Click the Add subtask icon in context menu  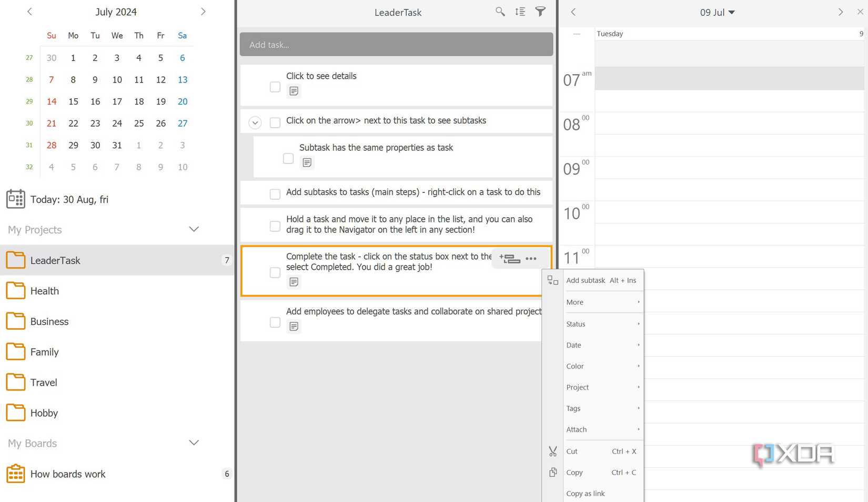pyautogui.click(x=553, y=280)
